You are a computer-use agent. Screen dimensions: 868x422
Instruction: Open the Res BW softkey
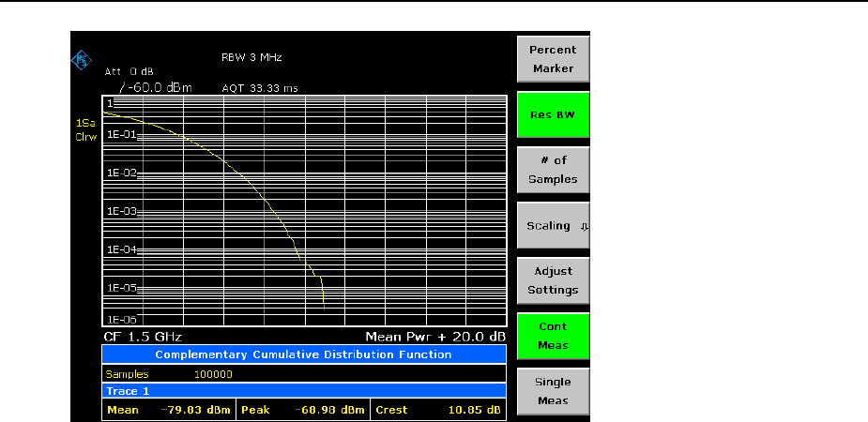tap(553, 114)
